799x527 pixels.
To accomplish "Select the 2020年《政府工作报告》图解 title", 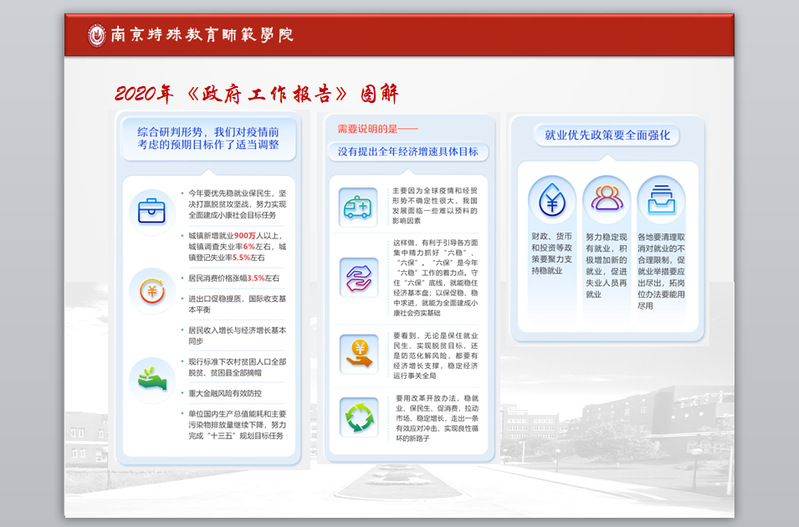I will tap(256, 94).
